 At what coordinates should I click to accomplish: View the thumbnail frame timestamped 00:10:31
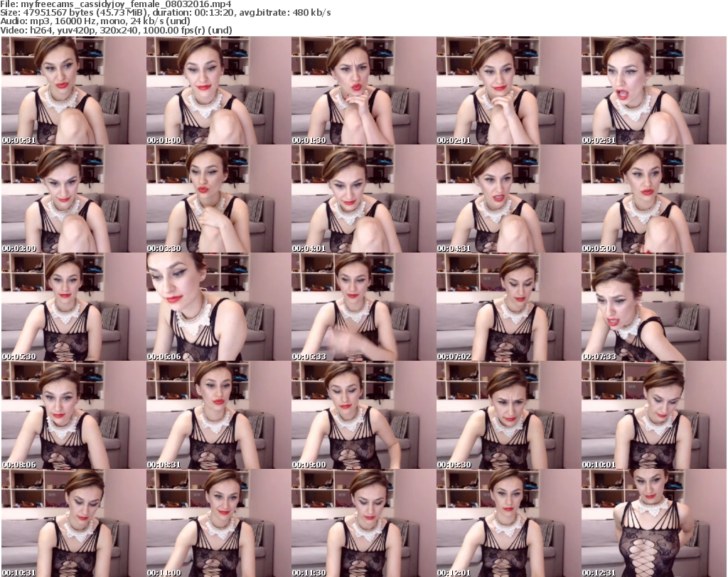[74, 523]
